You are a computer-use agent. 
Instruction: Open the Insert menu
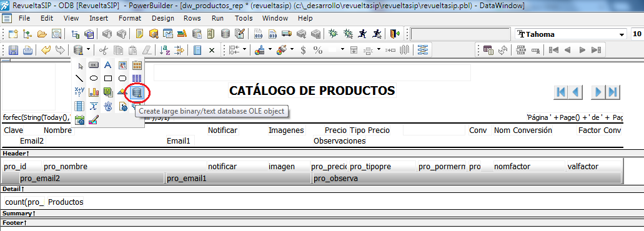99,18
